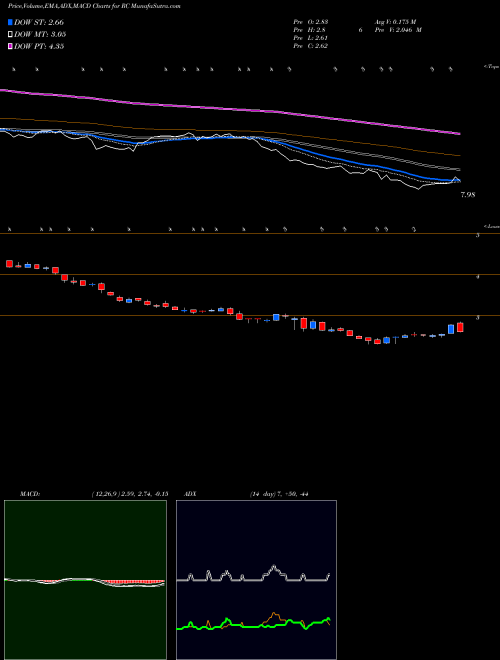Click the tall blue candle second from right end
Viewport: 500px width, 660px height.
point(451,329)
